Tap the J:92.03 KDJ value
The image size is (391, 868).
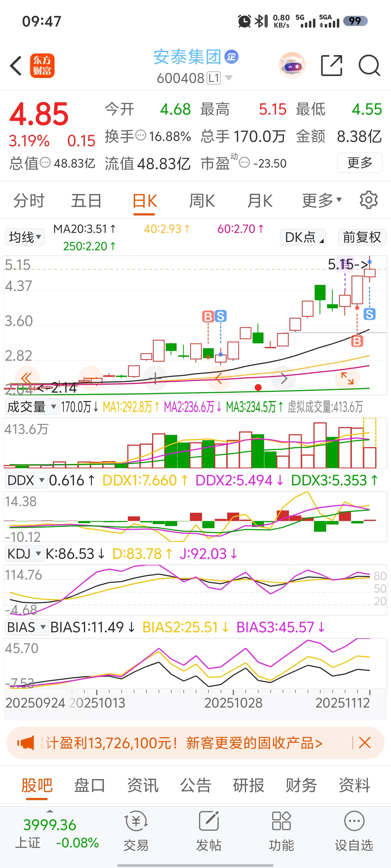pyautogui.click(x=209, y=554)
